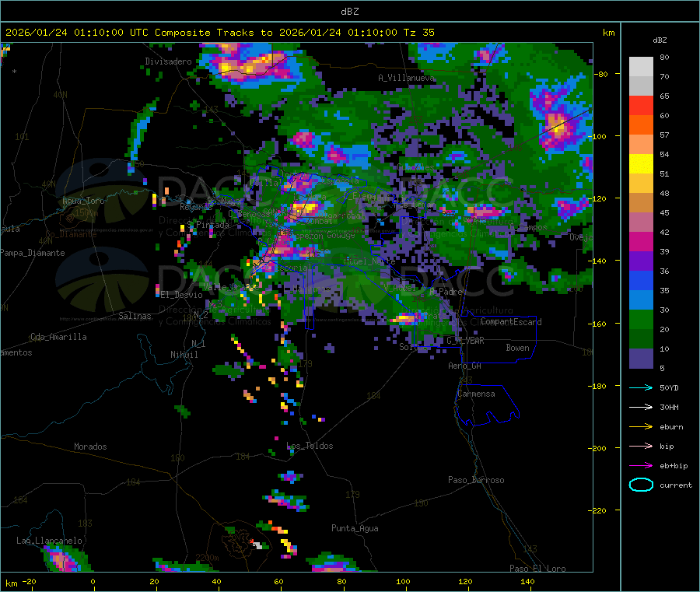Screen dimensions: 700x592
Task: Click the 'Salinas' map label
Action: click(135, 316)
